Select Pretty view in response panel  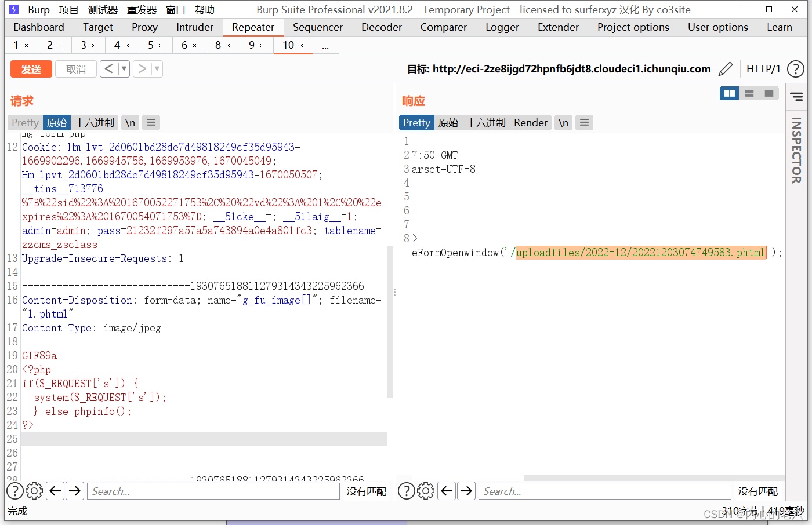(416, 123)
